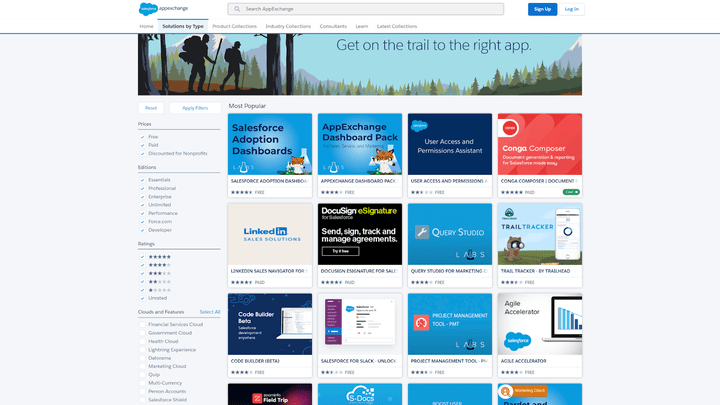Uncheck the Free price checkbox
The height and width of the screenshot is (405, 720).
pos(142,137)
